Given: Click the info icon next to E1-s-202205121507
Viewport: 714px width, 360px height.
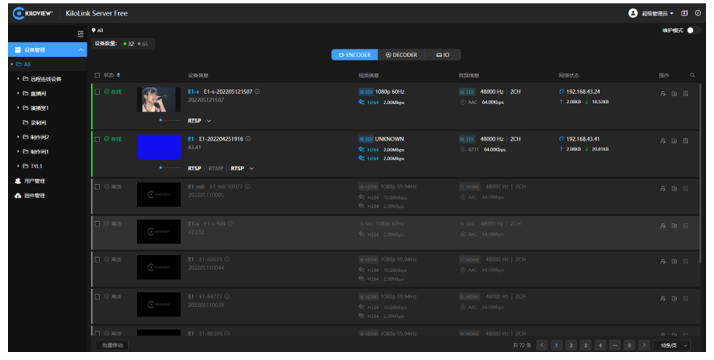Looking at the screenshot, I should click(x=257, y=91).
